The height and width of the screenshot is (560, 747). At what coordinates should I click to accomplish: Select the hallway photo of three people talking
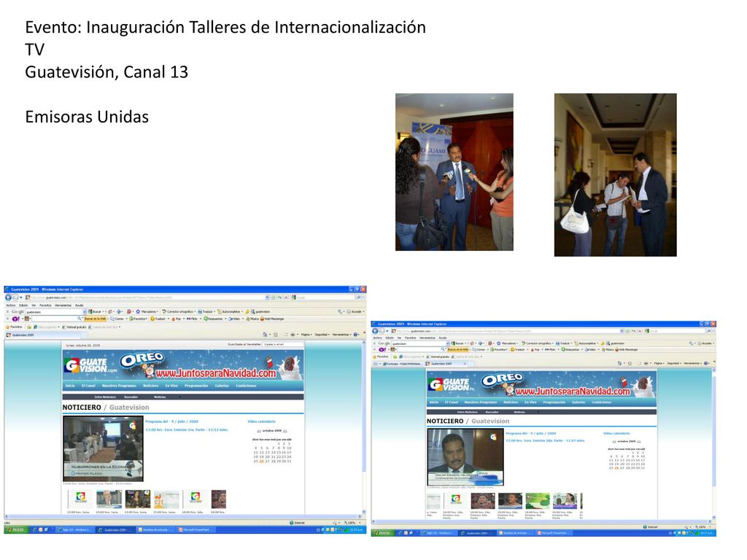616,175
